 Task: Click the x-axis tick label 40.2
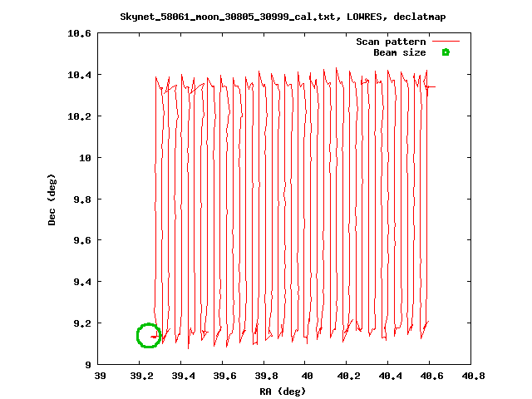coord(348,376)
